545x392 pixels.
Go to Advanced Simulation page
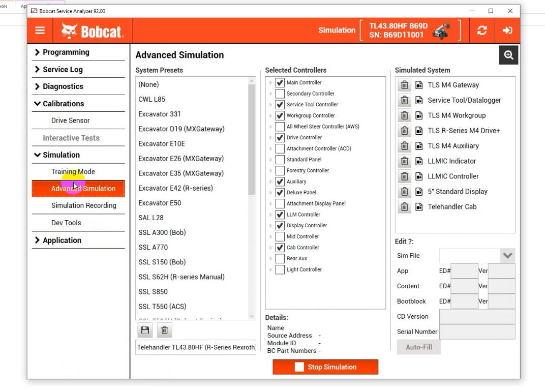point(78,189)
